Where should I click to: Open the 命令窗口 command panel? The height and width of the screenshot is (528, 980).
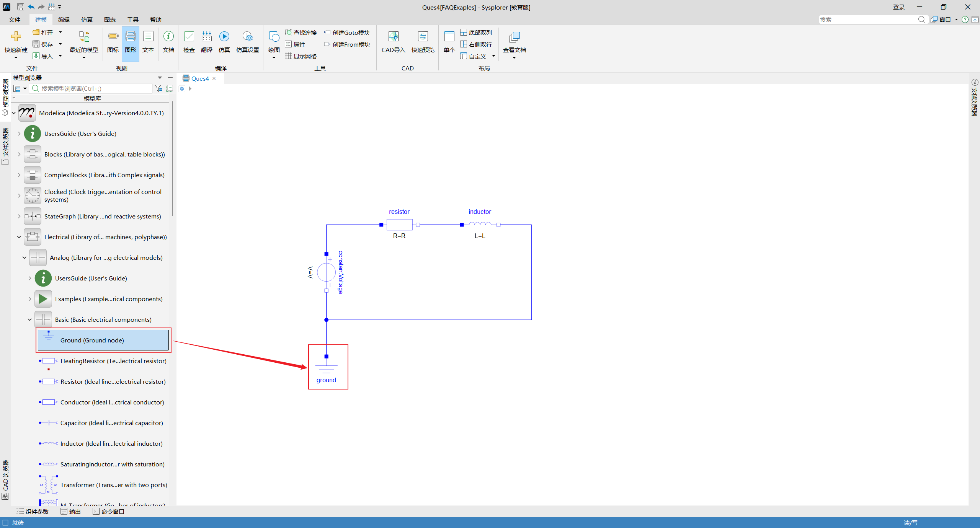(x=109, y=512)
